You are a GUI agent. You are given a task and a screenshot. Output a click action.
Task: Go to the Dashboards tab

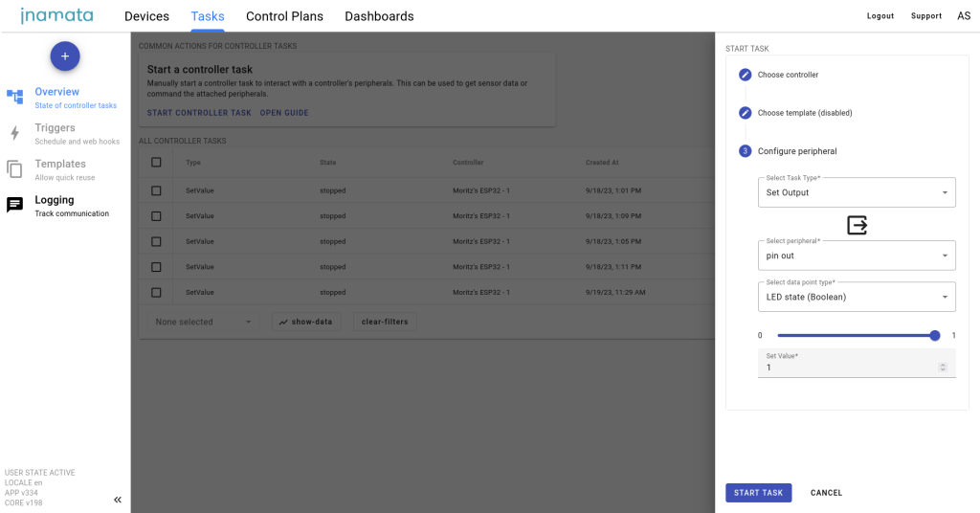(379, 16)
